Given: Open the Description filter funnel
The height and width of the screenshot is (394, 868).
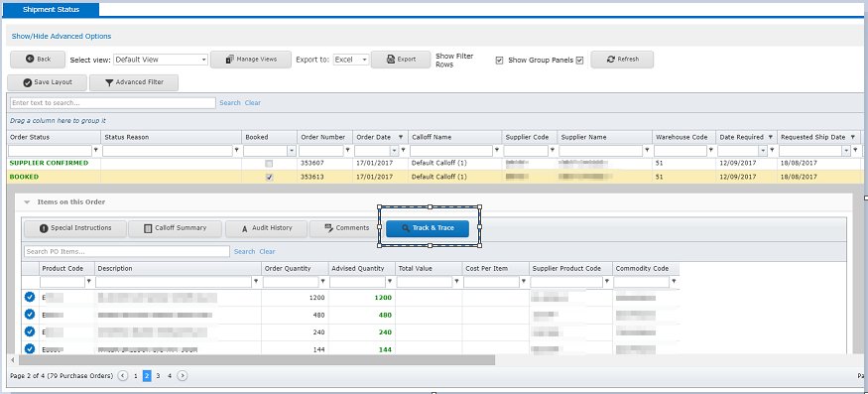Looking at the screenshot, I should (x=256, y=282).
